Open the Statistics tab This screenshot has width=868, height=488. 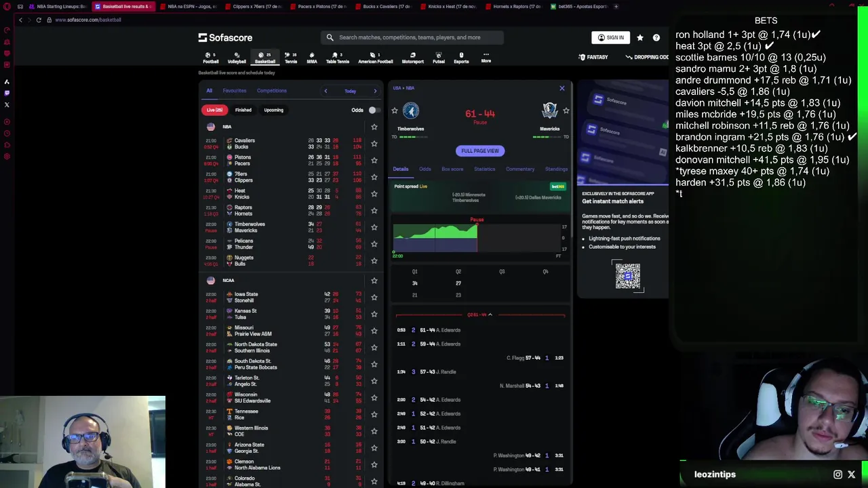pyautogui.click(x=484, y=169)
